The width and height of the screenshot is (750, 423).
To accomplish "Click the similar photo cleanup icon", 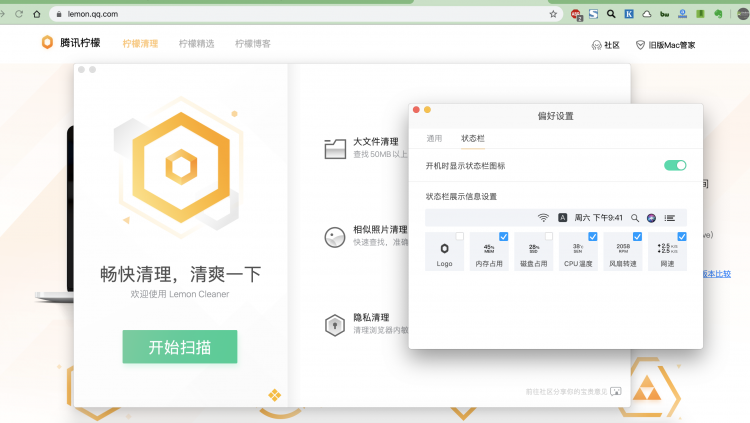I will (x=335, y=237).
